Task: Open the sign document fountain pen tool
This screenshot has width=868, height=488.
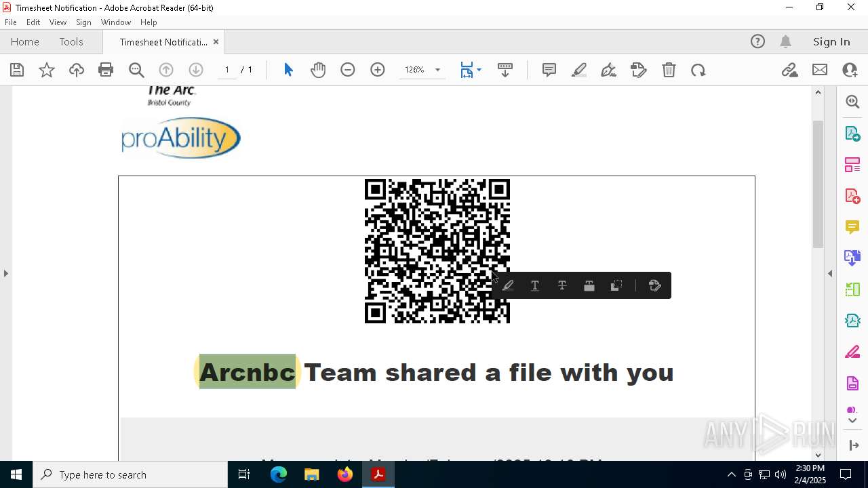Action: [609, 70]
